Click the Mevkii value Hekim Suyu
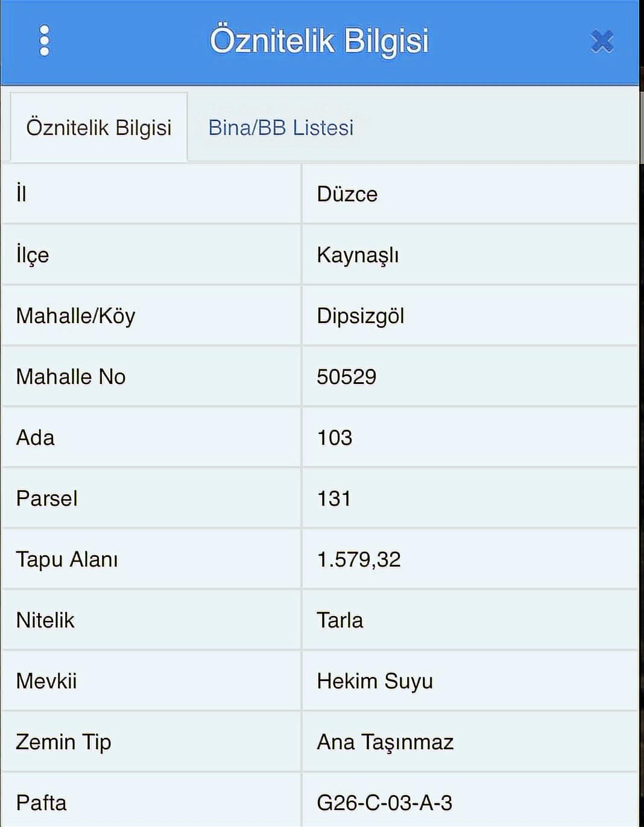644x827 pixels. pyautogui.click(x=375, y=681)
